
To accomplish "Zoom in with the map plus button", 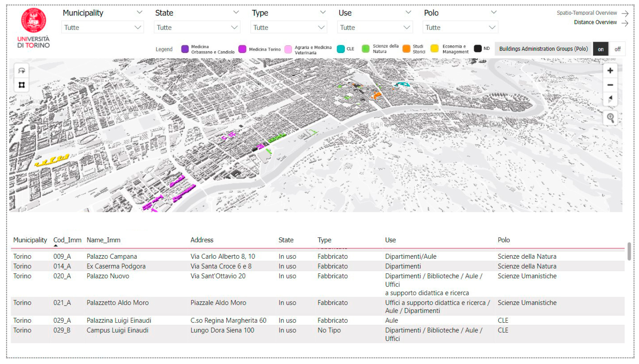I will 610,71.
